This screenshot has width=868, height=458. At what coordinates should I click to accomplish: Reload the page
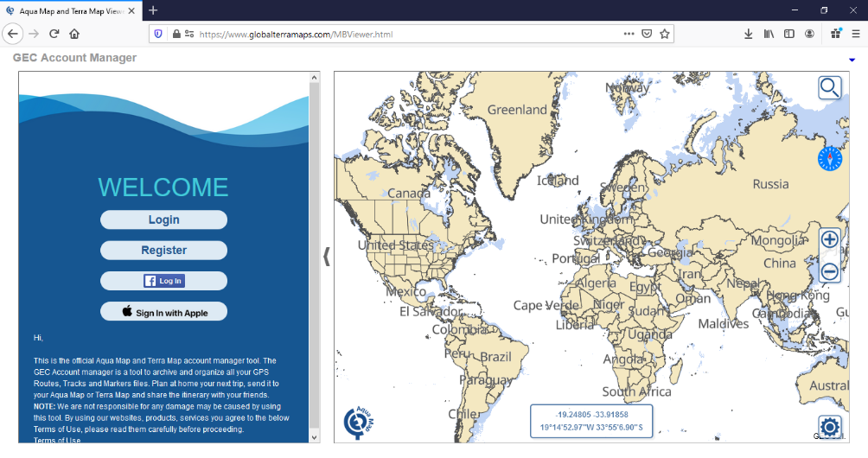[54, 34]
